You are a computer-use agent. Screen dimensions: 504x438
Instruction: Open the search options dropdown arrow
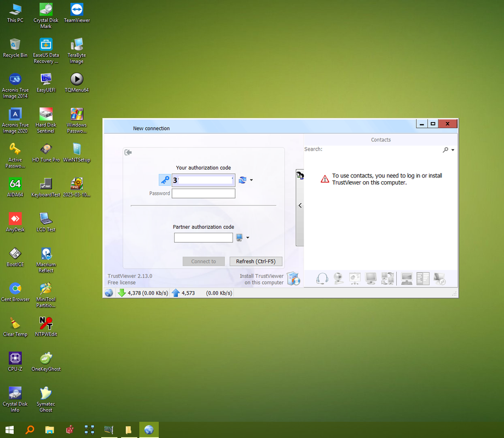[453, 150]
